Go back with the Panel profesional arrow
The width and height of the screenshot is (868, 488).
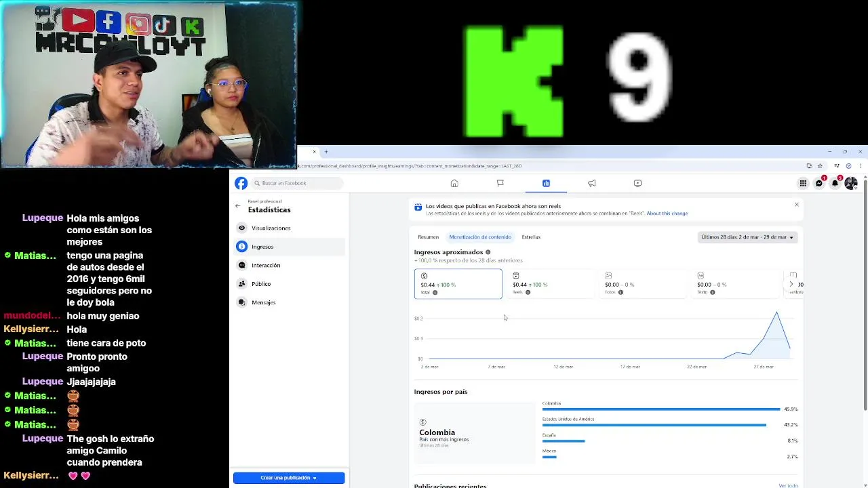[x=237, y=205]
